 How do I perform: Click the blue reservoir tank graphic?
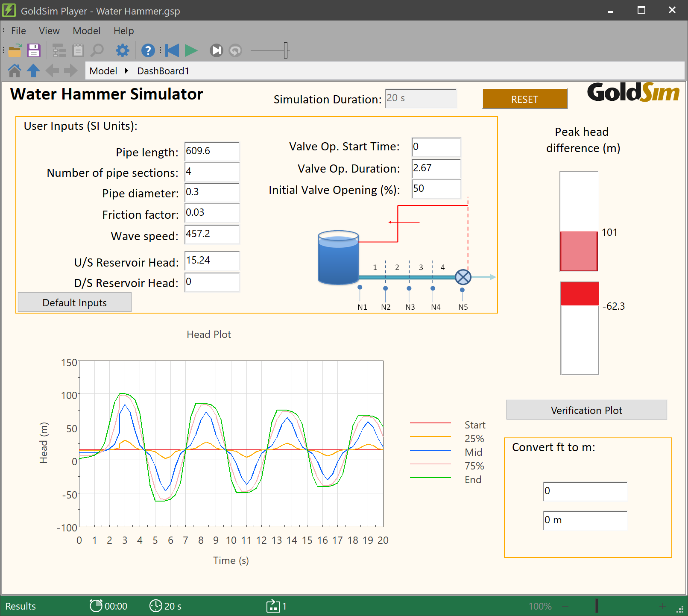click(x=338, y=258)
